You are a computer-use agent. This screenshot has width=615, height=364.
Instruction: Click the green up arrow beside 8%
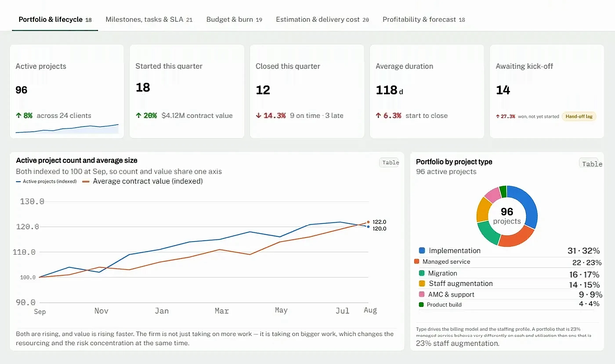pyautogui.click(x=19, y=115)
